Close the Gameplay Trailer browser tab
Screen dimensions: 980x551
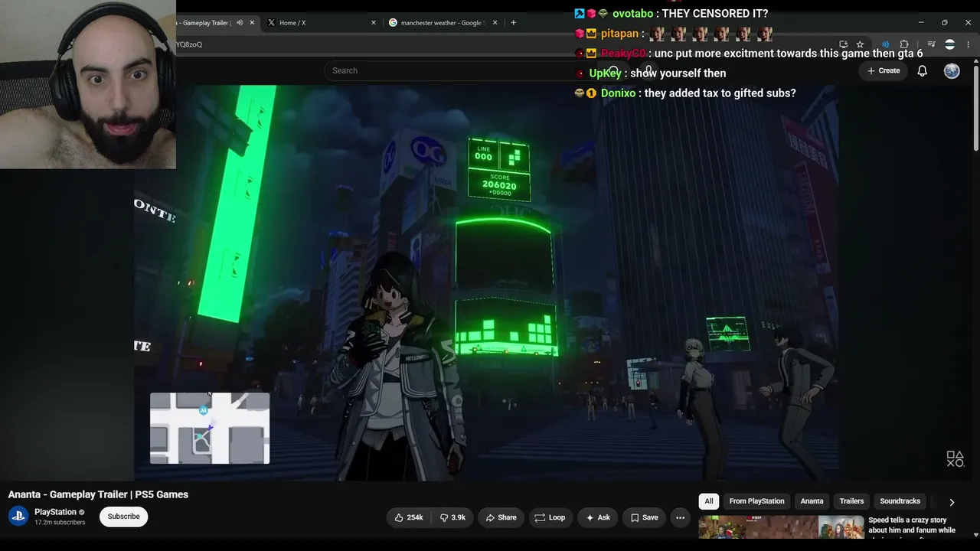[252, 23]
